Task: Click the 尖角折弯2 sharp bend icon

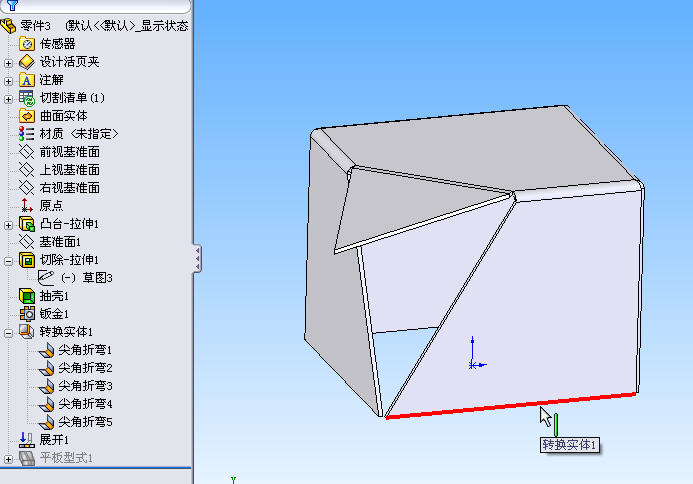Action: [46, 368]
